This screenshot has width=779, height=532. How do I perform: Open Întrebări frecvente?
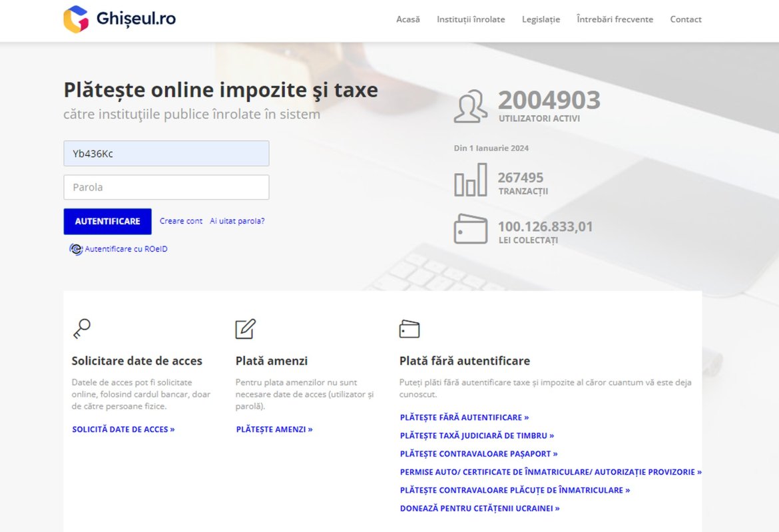click(x=614, y=19)
